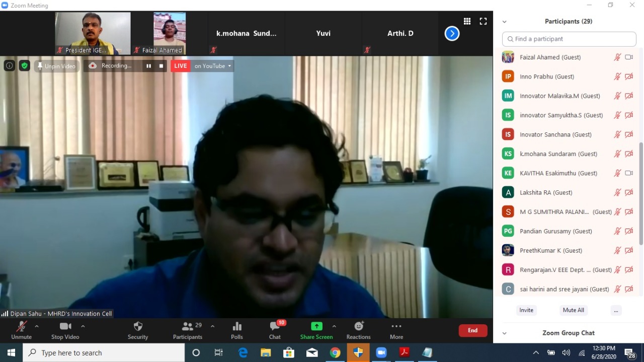Screen dimensions: 644x362
Task: Toggle mute icon for k.mohana Sundaram
Action: coord(617,154)
